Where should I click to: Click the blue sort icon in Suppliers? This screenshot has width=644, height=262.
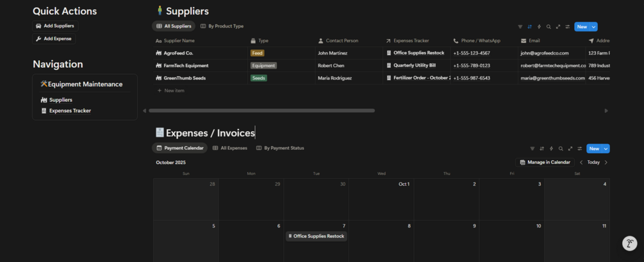coord(529,27)
